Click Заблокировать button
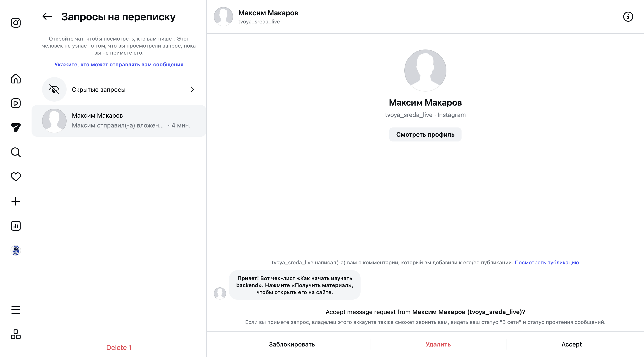Image resolution: width=644 pixels, height=357 pixels. click(x=292, y=344)
